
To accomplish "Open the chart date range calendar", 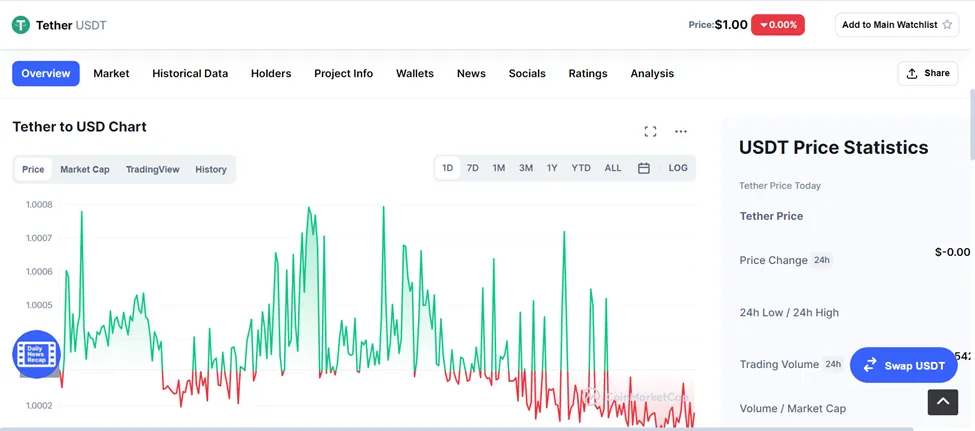I will (644, 168).
